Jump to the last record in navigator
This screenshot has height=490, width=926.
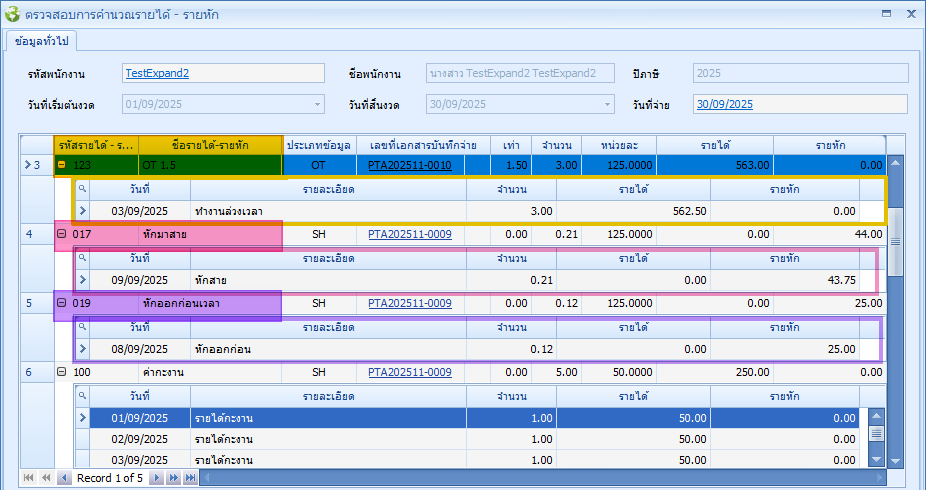coord(190,479)
